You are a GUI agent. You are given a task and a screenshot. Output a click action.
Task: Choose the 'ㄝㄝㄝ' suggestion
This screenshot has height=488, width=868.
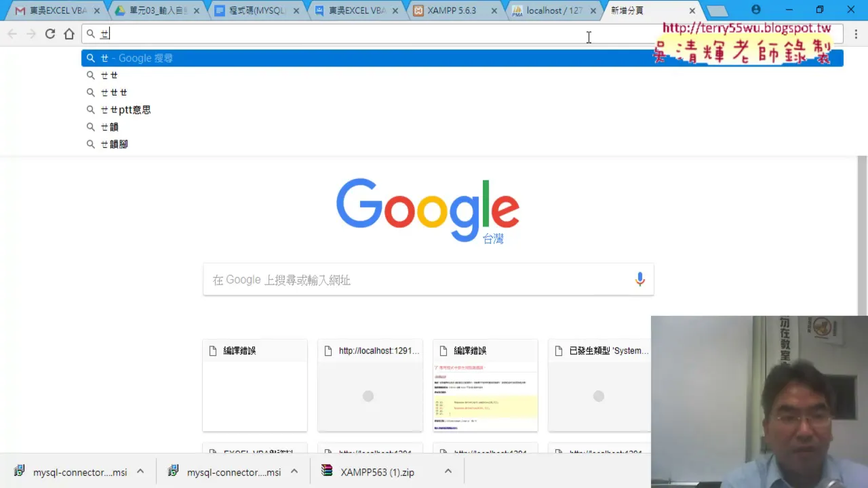(462, 92)
